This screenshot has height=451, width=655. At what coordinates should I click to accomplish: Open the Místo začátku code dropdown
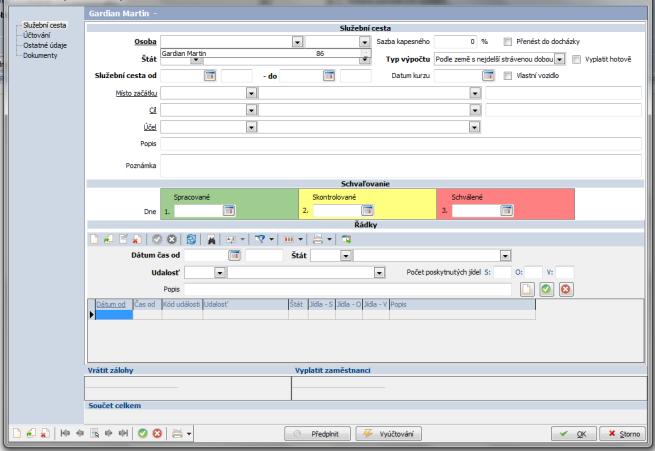[251, 93]
